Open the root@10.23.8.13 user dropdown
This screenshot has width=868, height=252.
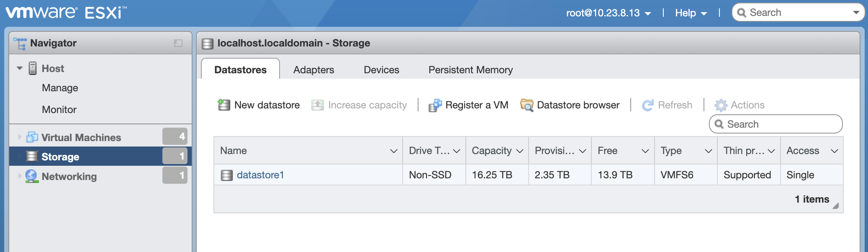point(609,13)
